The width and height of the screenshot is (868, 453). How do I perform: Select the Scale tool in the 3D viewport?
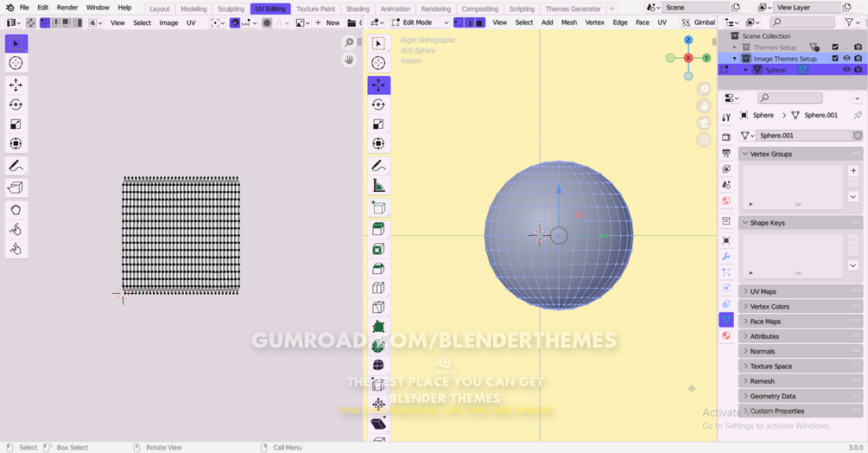(378, 124)
